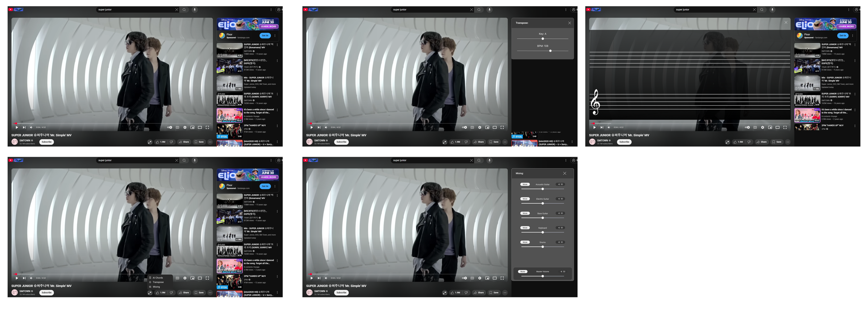868x312 pixels.
Task: Mute the Master Volume
Action: 523,272
